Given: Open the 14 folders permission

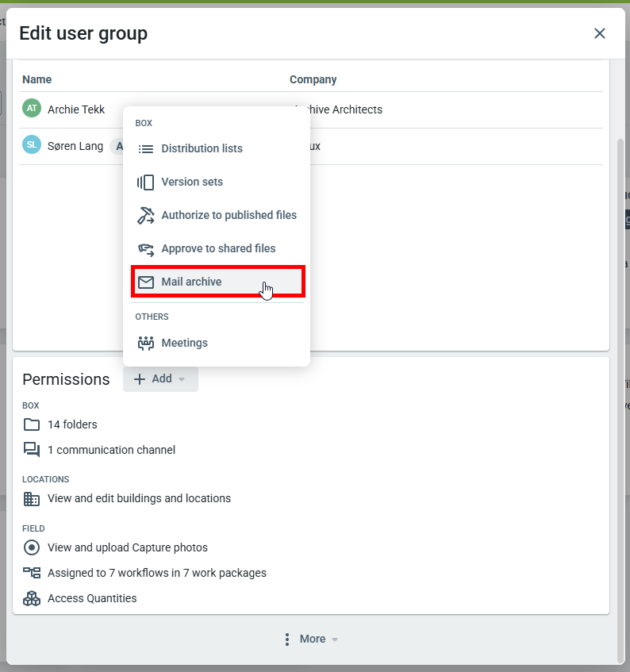Looking at the screenshot, I should (72, 424).
